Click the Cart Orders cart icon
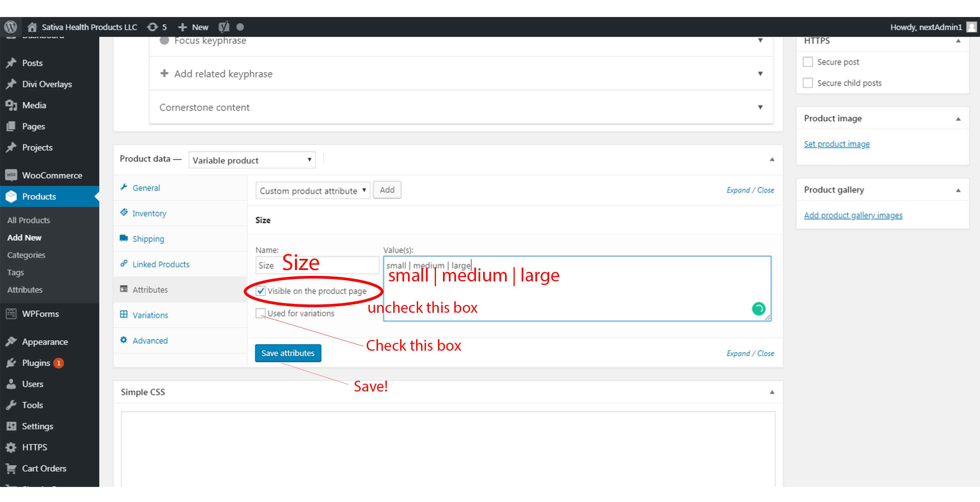 coord(11,468)
